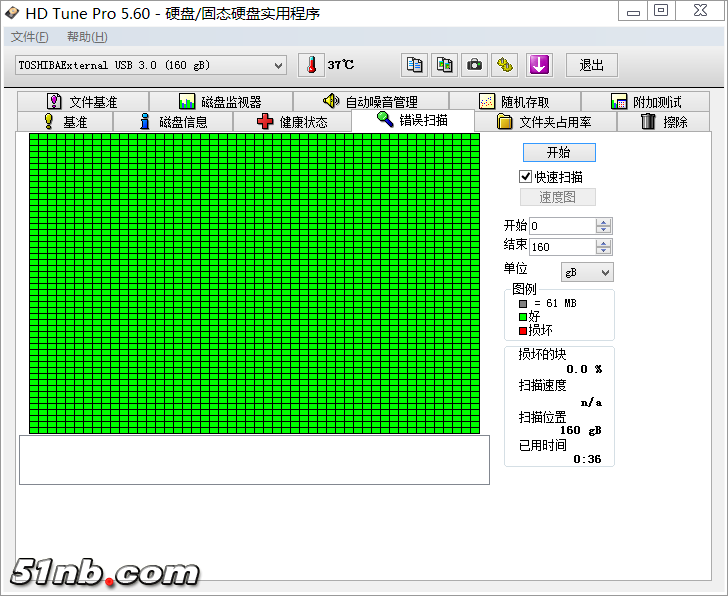Click the 160 gB scan position value
Viewport: 728px width, 596px height.
[580, 430]
